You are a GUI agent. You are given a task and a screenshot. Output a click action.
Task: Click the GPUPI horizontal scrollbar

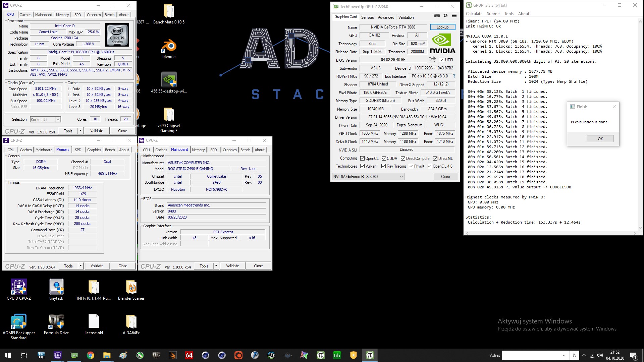coord(551,233)
